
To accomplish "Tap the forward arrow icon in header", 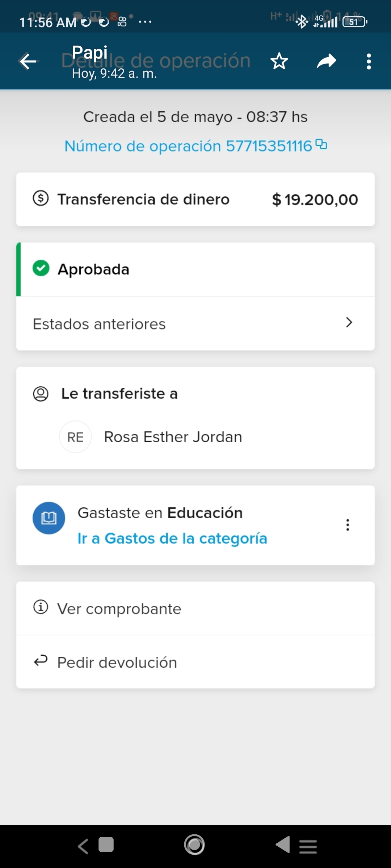I will pos(326,61).
